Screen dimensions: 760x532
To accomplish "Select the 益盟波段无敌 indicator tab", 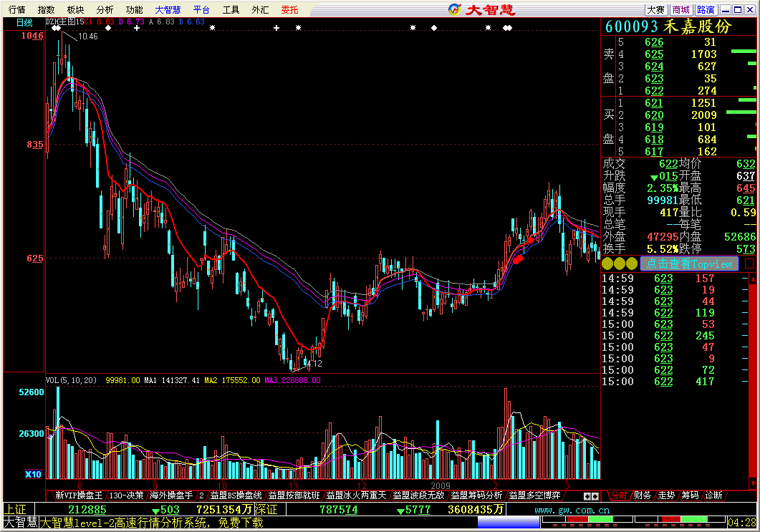I will click(418, 495).
